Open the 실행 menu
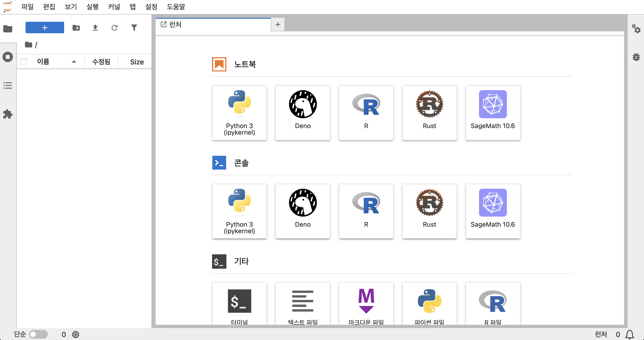Screen dimensions: 644x340 coord(92,7)
